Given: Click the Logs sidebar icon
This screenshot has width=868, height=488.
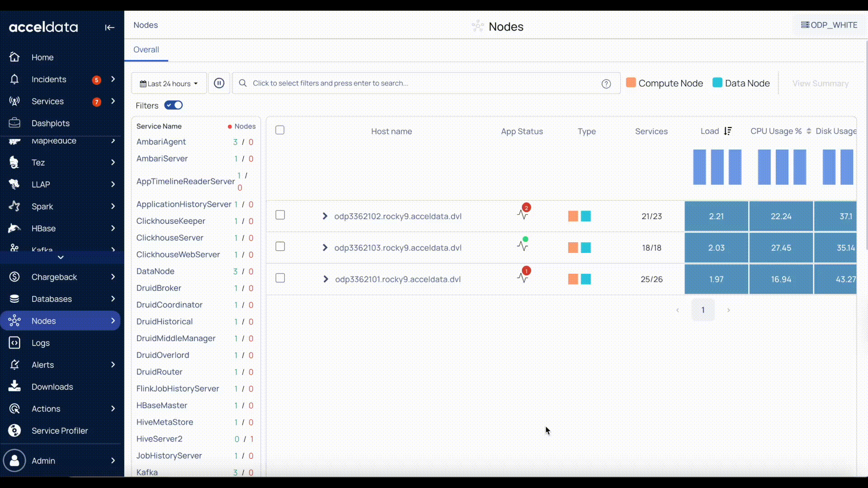Looking at the screenshot, I should [14, 343].
